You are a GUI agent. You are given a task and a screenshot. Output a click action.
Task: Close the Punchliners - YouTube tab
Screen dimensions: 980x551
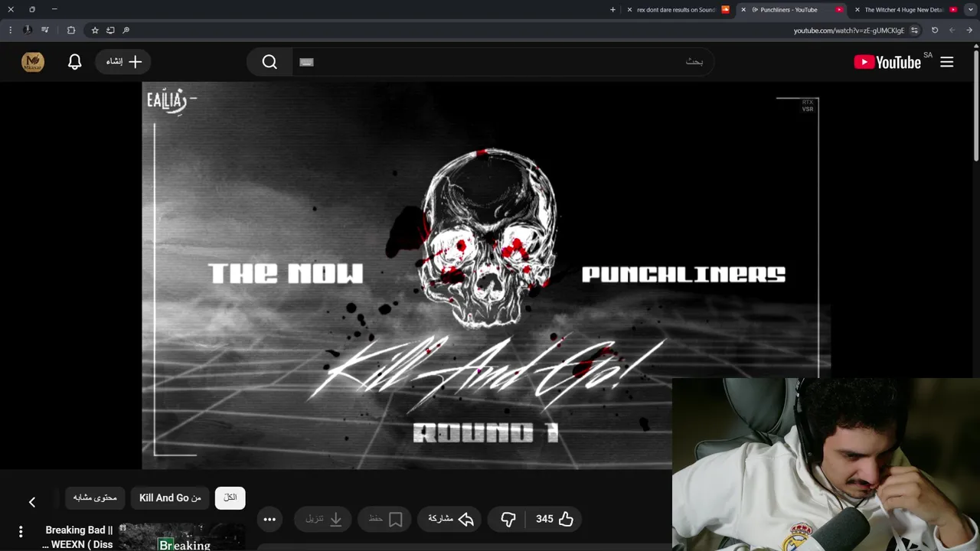(x=743, y=10)
